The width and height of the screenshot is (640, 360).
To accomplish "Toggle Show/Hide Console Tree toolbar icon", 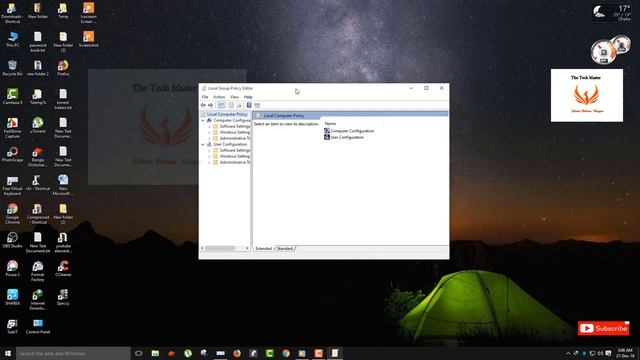I will tap(221, 105).
